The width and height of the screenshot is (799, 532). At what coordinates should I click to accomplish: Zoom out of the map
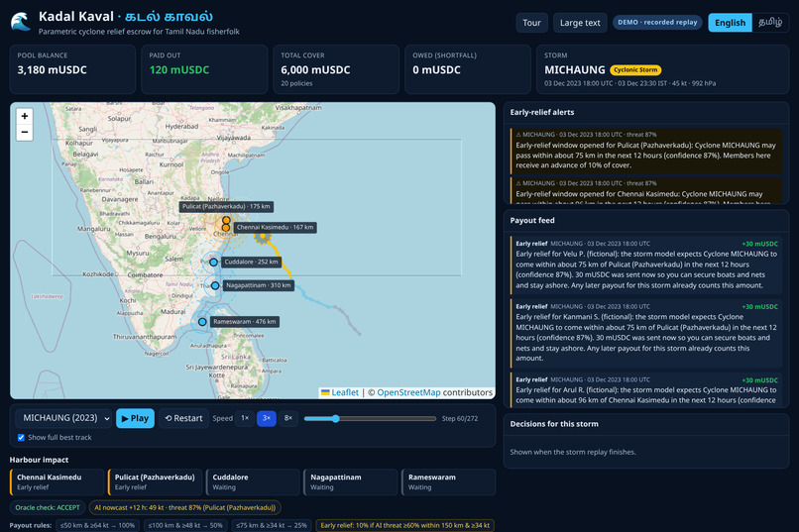25,133
